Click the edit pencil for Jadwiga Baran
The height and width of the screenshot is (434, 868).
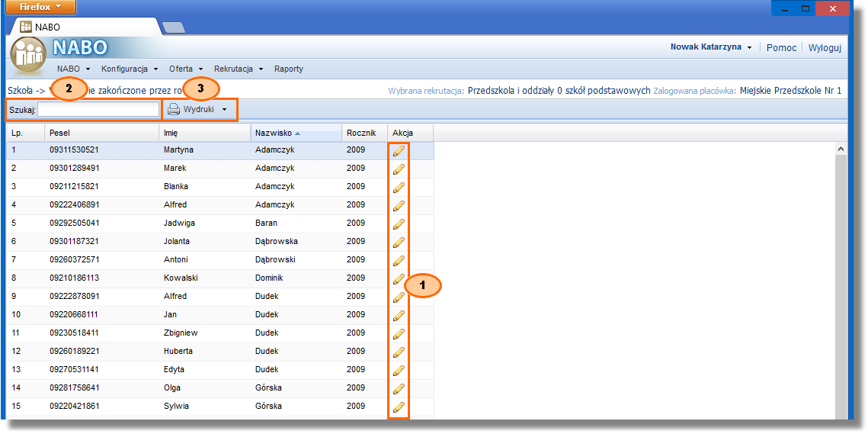(398, 224)
